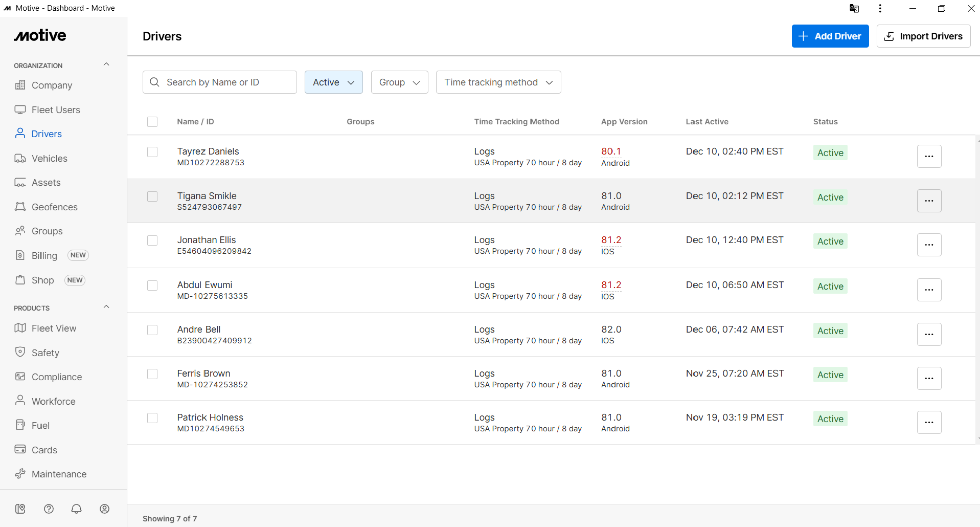Viewport: 980px width, 527px height.
Task: Open more options for Jonathan Ellis
Action: point(929,245)
